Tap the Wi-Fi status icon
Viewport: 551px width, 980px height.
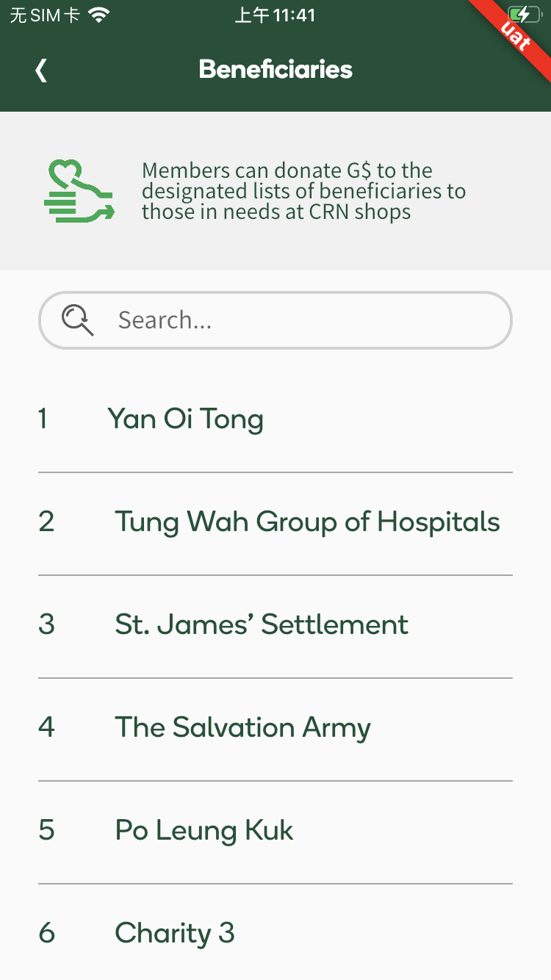(98, 15)
